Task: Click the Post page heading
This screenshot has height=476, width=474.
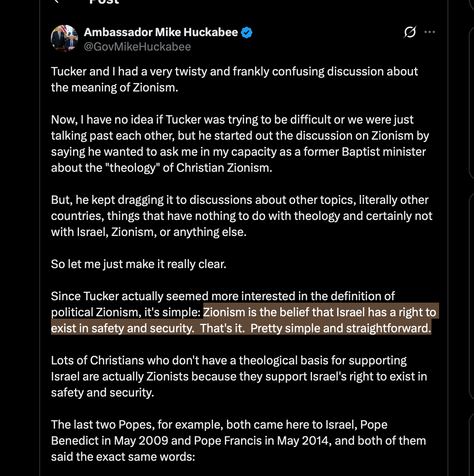Action: point(104,2)
